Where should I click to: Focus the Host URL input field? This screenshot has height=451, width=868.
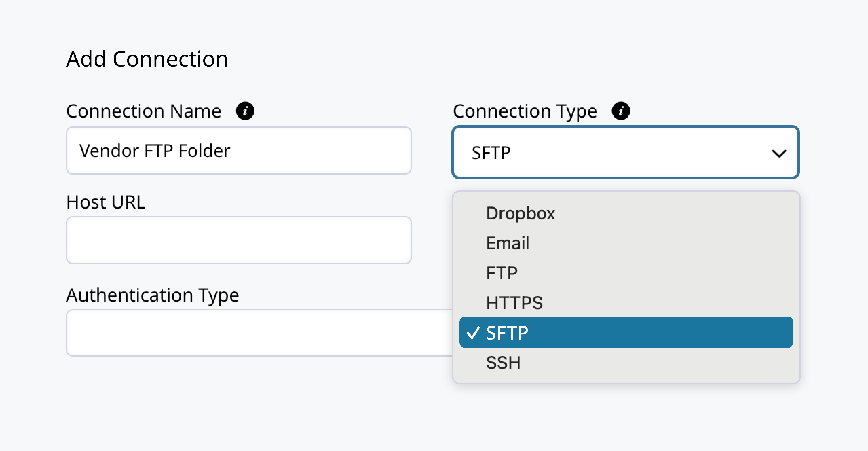239,240
